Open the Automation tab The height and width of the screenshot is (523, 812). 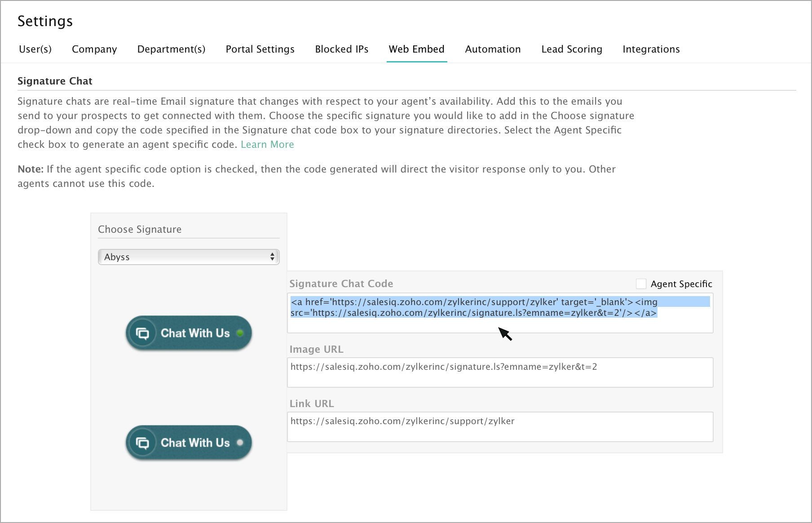pos(493,49)
